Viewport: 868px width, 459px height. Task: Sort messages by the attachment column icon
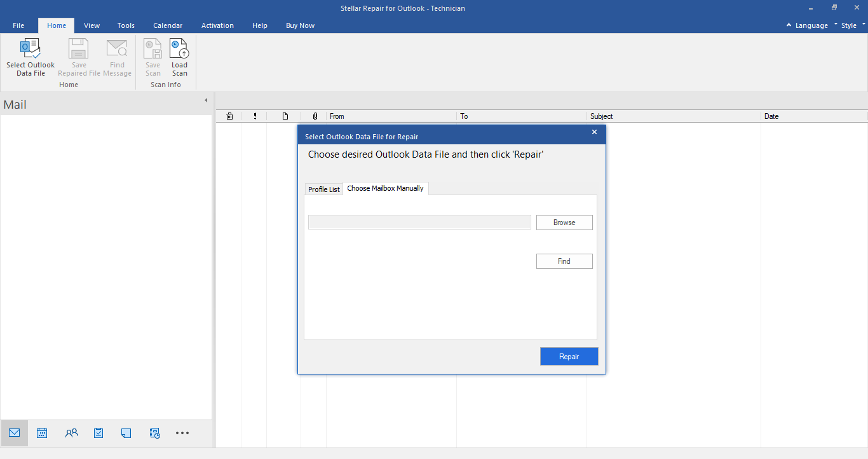point(315,116)
